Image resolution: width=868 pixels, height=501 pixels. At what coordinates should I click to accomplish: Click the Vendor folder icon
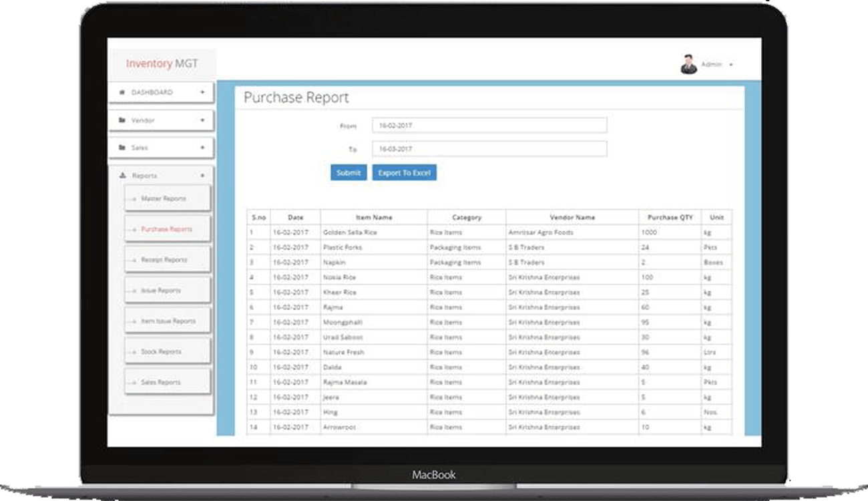click(122, 120)
